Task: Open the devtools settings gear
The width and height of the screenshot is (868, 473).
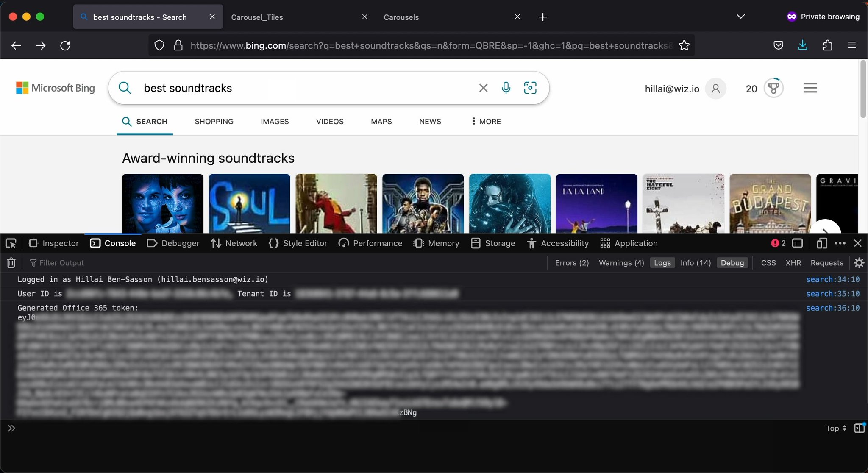Action: 859,263
